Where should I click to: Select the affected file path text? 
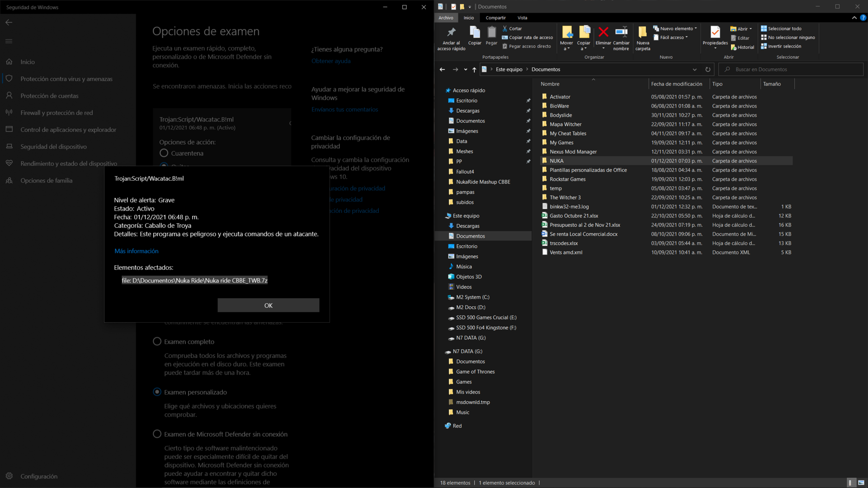pyautogui.click(x=194, y=280)
